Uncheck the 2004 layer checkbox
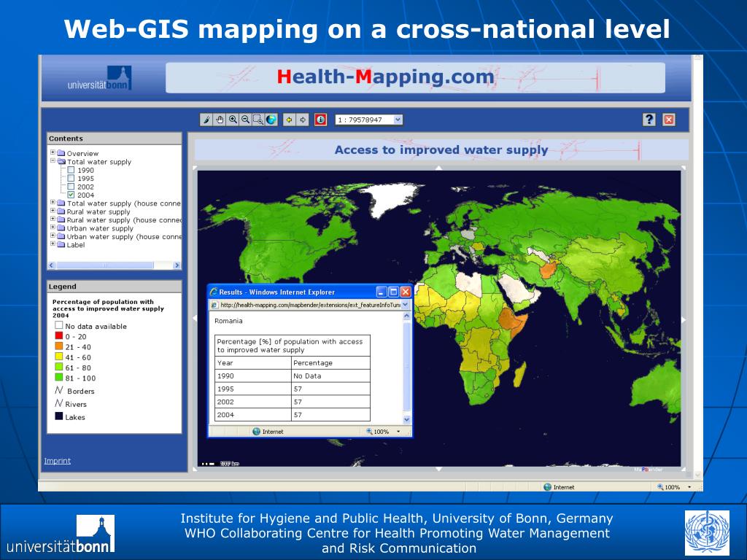Image resolution: width=747 pixels, height=560 pixels. (x=71, y=195)
